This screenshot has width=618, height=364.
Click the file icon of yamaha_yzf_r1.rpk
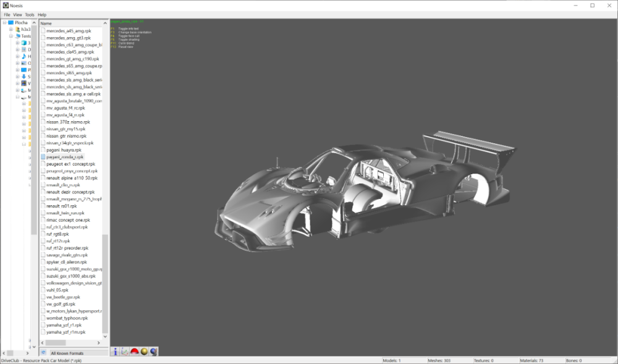click(43, 325)
